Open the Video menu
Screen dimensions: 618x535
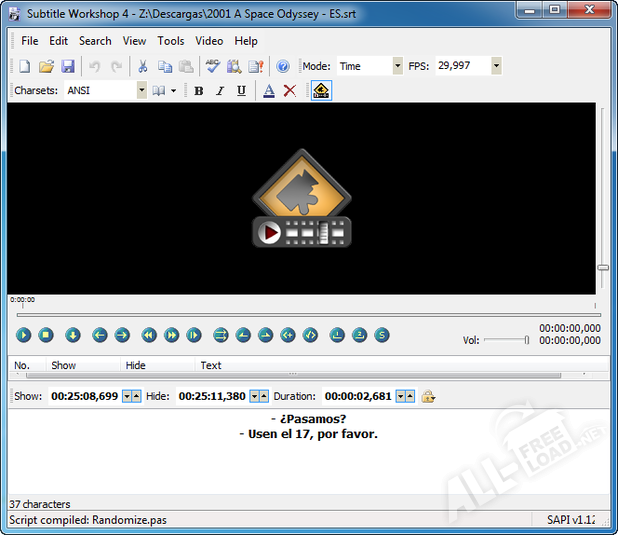[x=209, y=41]
